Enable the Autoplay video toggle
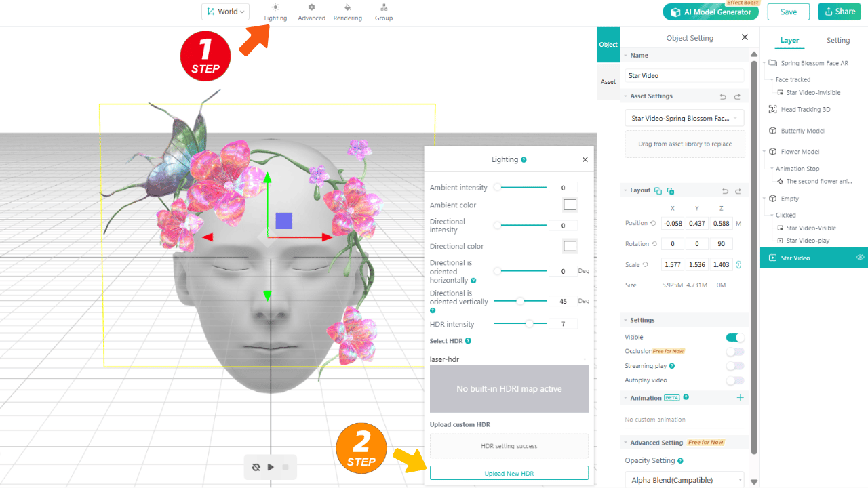The height and width of the screenshot is (488, 868). (x=734, y=380)
